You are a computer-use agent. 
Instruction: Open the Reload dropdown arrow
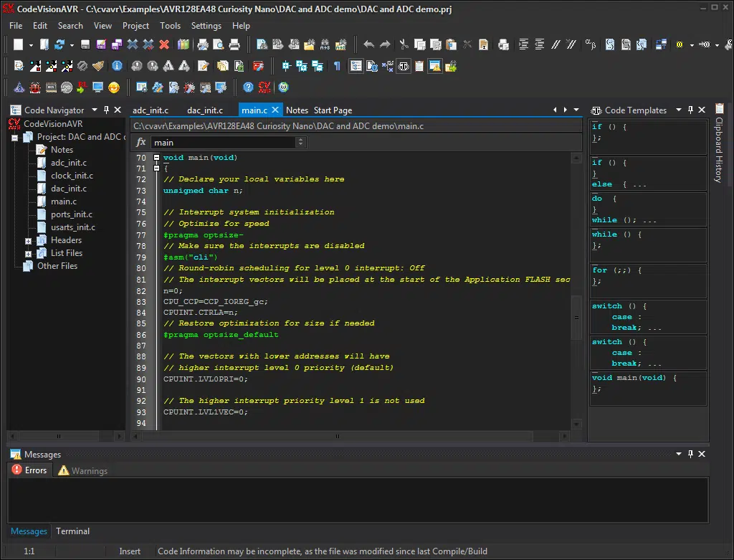(72, 45)
